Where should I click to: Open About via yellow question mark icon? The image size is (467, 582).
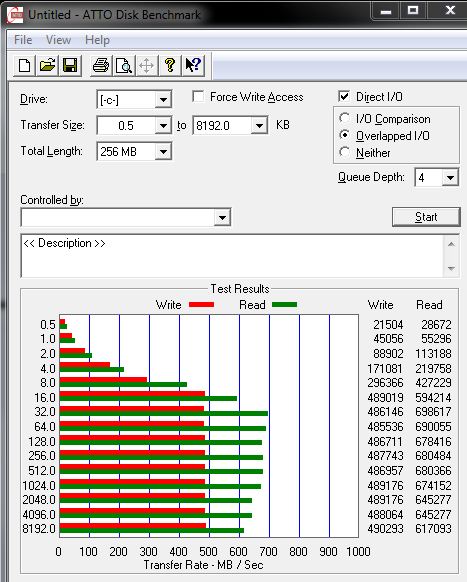pos(170,66)
